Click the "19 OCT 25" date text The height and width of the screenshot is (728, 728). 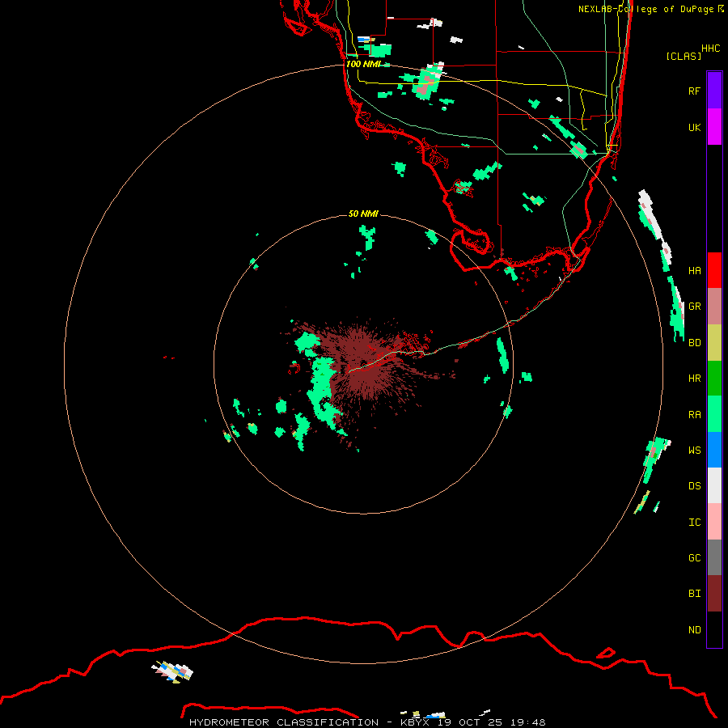[x=469, y=722]
